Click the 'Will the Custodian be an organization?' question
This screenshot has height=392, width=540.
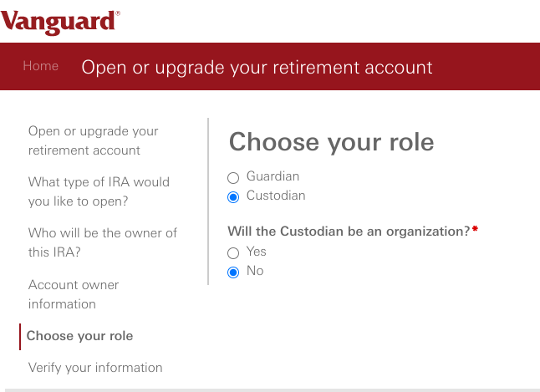coord(349,231)
